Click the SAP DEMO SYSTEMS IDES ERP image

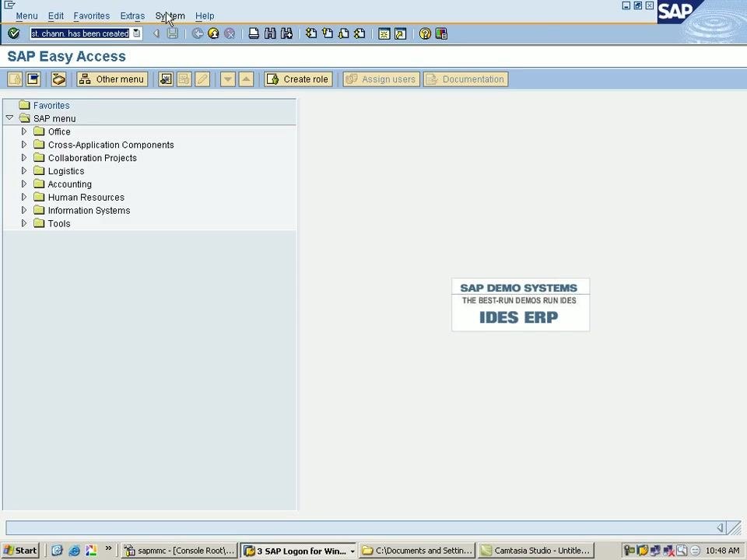(x=521, y=304)
